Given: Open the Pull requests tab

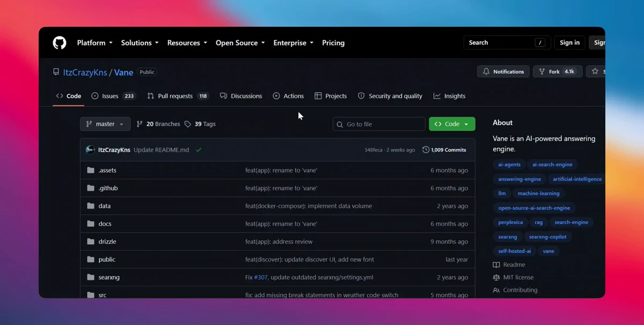Looking at the screenshot, I should (178, 96).
